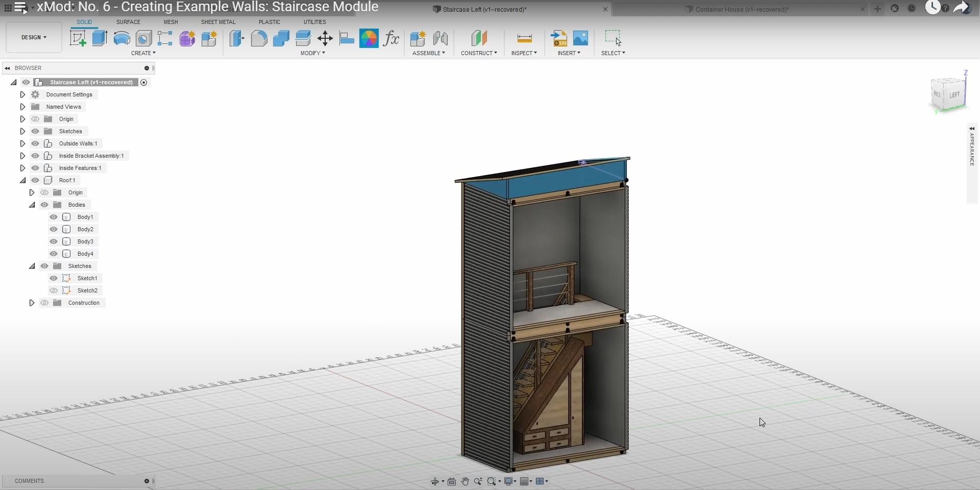Open the Align tool
This screenshot has height=490, width=980.
pos(347,38)
